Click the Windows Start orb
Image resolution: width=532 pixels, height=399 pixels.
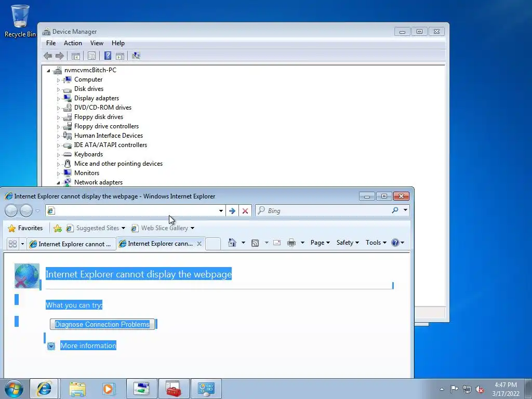point(14,389)
